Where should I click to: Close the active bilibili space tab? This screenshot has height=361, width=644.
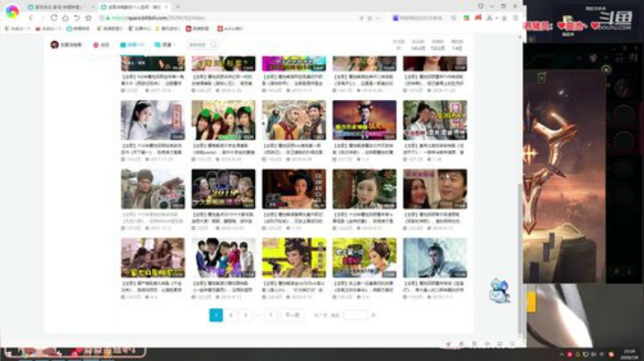[166, 7]
